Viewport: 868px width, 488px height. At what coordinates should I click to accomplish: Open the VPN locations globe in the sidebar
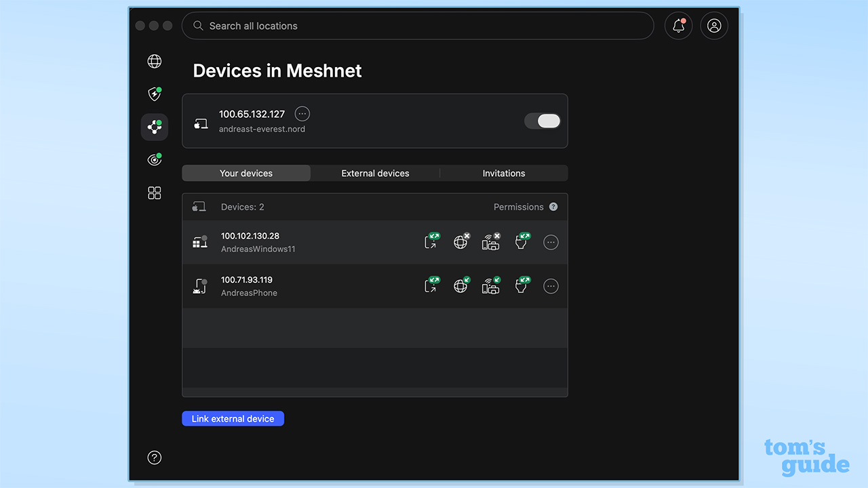(154, 61)
